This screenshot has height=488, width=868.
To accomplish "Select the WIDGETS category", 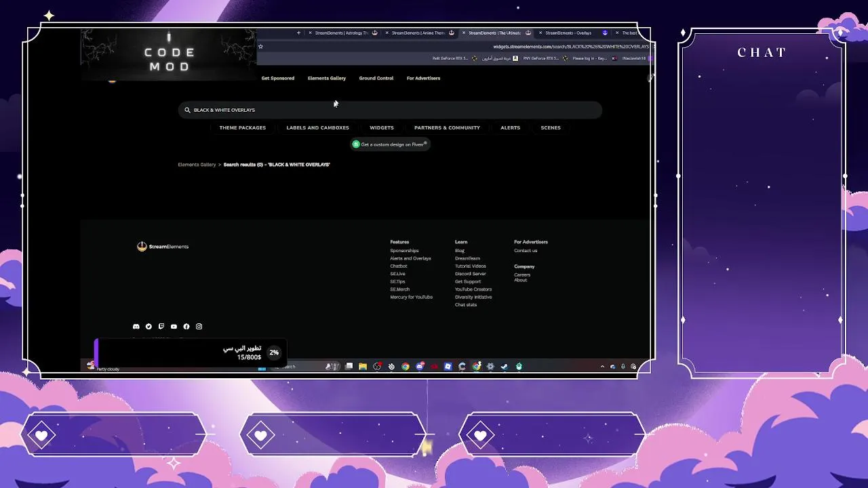I will point(382,127).
